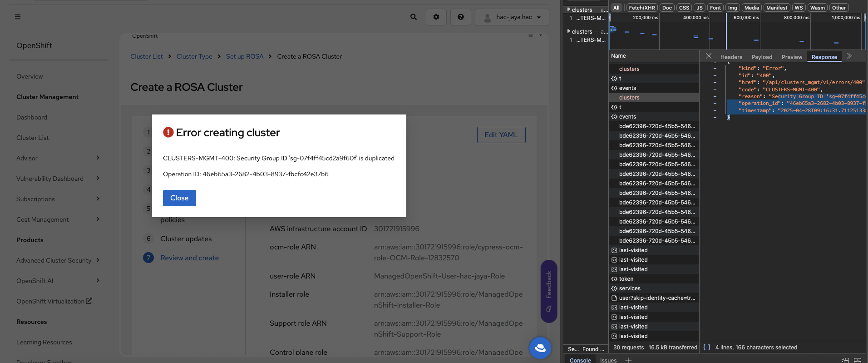The height and width of the screenshot is (363, 868).
Task: Close the request details panel in DevTools
Action: [x=709, y=56]
